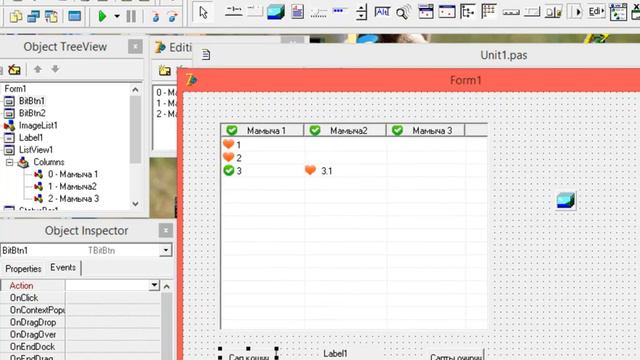Click the 'Мамыча 1' column header
This screenshot has width=640, height=360.
tap(262, 130)
